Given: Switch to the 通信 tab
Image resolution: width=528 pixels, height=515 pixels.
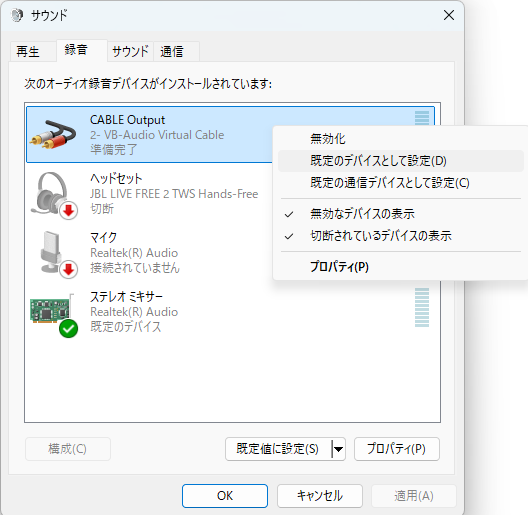Looking at the screenshot, I should (172, 52).
